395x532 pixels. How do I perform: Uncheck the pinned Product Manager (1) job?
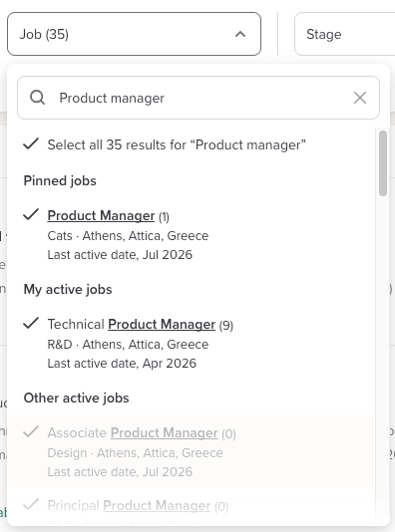point(31,214)
